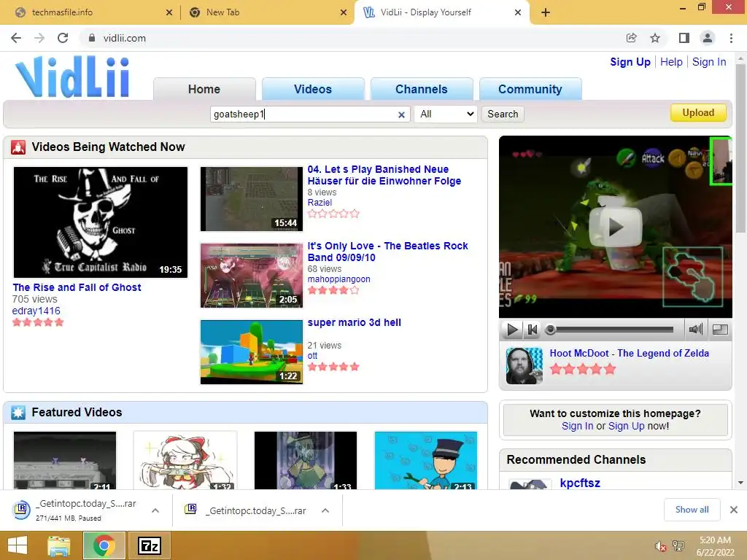
Task: Open the True Capitalist Radio thumbnail
Action: pyautogui.click(x=101, y=222)
